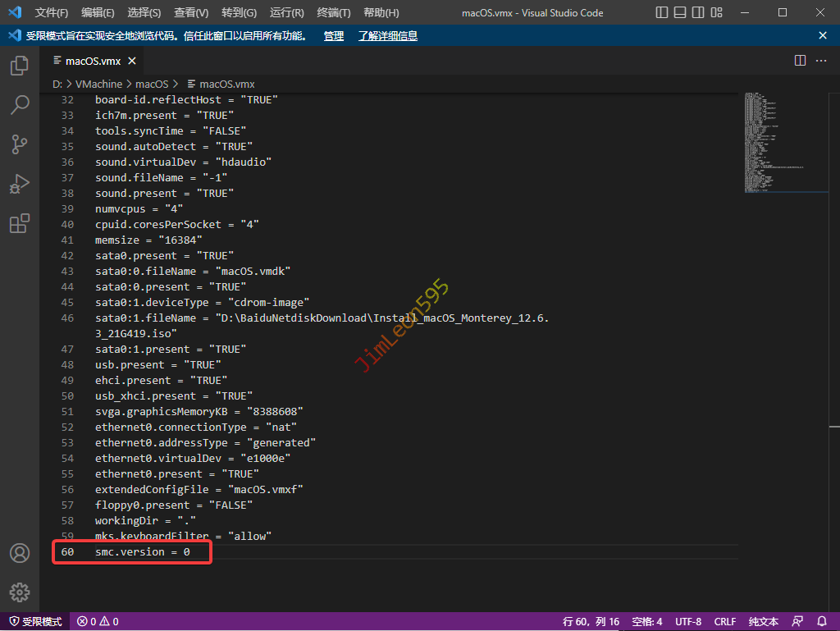Open the Search view icon
Screen dimensions: 840x631
[20, 105]
